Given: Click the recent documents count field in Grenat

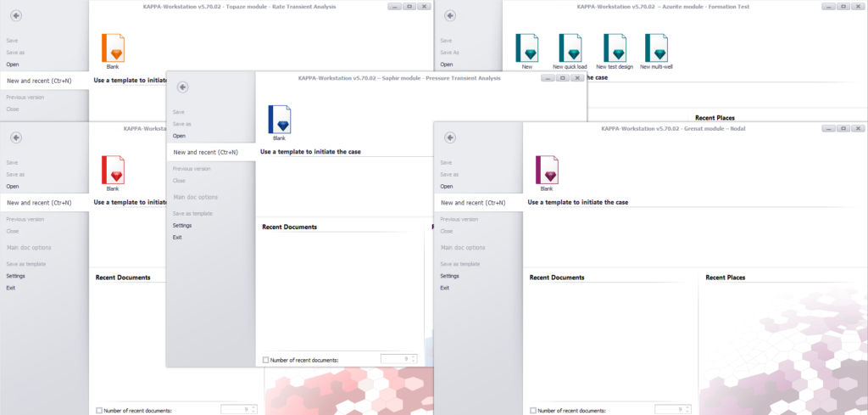Looking at the screenshot, I should 672,409.
